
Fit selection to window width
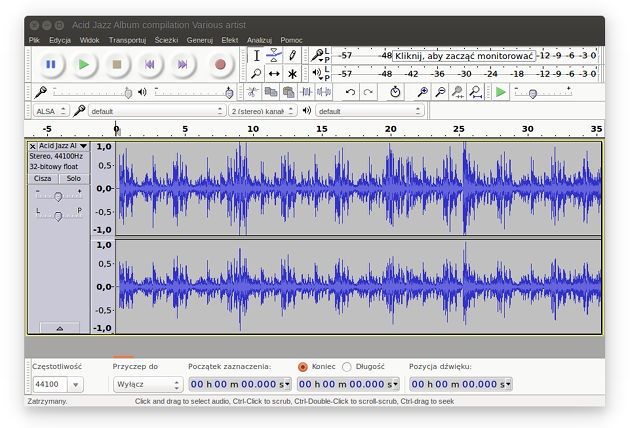458,92
